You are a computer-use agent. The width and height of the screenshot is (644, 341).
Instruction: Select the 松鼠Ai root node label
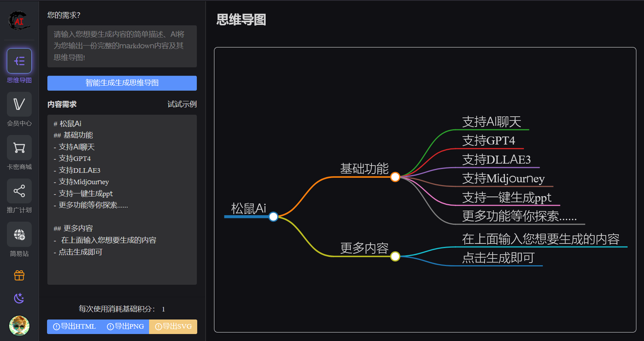249,208
